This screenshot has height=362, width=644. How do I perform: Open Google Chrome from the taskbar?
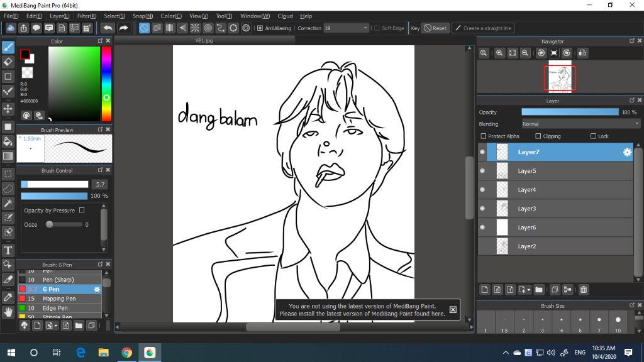click(x=126, y=353)
